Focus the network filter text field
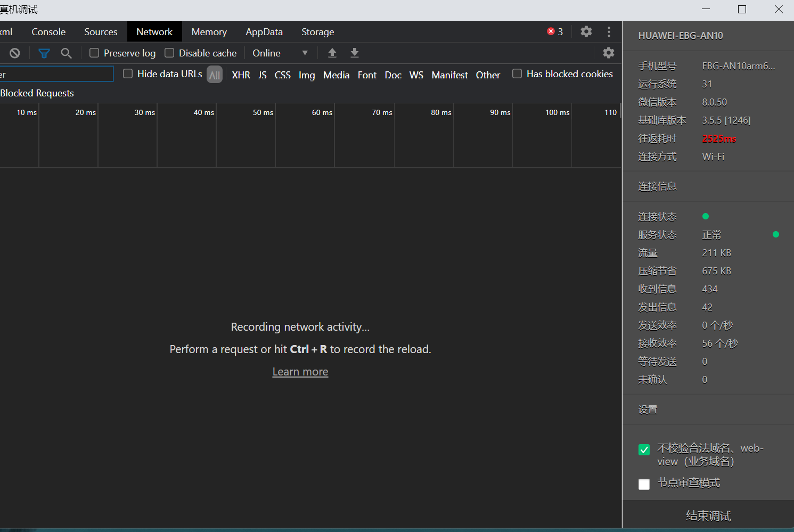This screenshot has width=794, height=532. (56, 74)
